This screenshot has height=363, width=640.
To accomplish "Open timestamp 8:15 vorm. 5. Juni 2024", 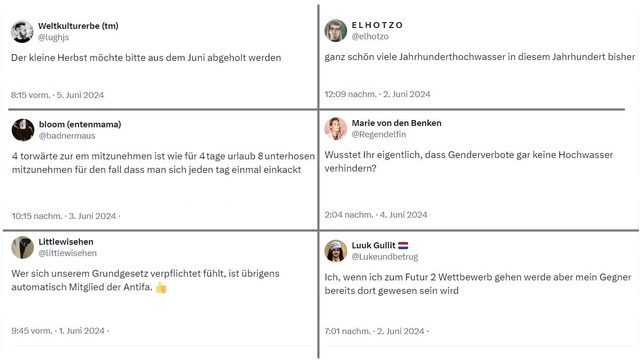I will [58, 95].
